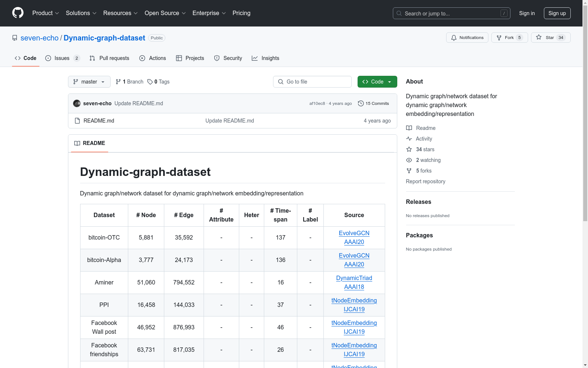Viewport: 588px width, 368px height.
Task: Fork the Dynamic-graph-dataset repository
Action: point(509,38)
